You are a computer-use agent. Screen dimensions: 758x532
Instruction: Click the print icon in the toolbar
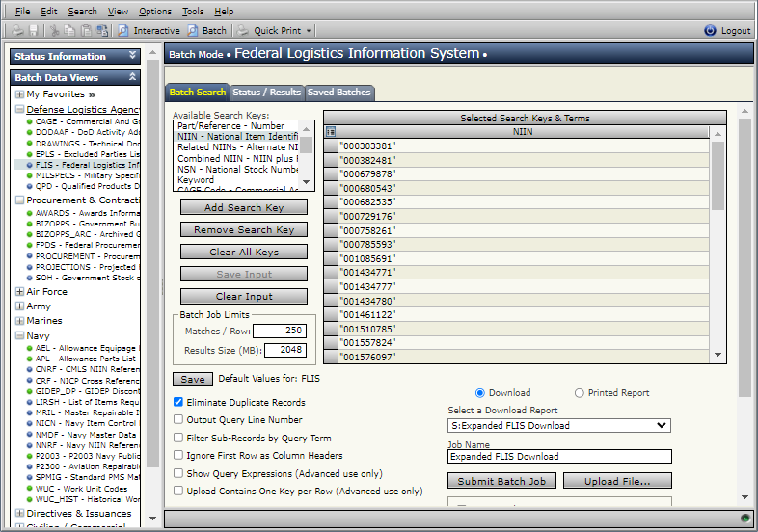point(18,31)
